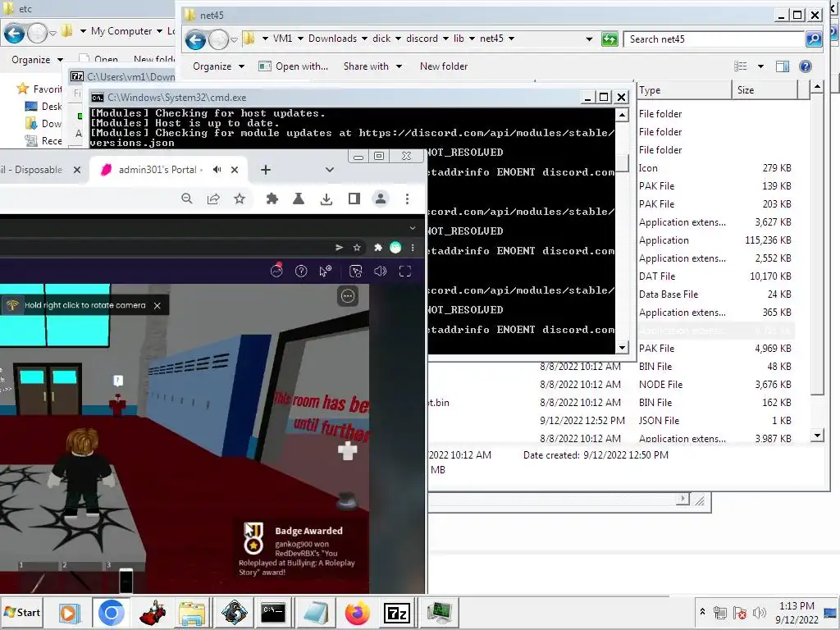Image resolution: width=840 pixels, height=630 pixels.
Task: Toggle the preview pane in net45 window
Action: (783, 66)
